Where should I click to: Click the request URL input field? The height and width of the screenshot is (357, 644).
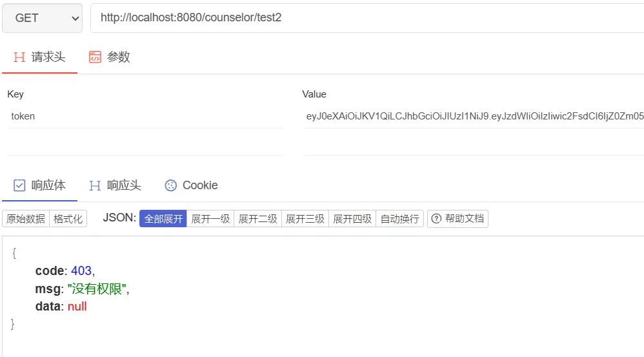[x=368, y=18]
